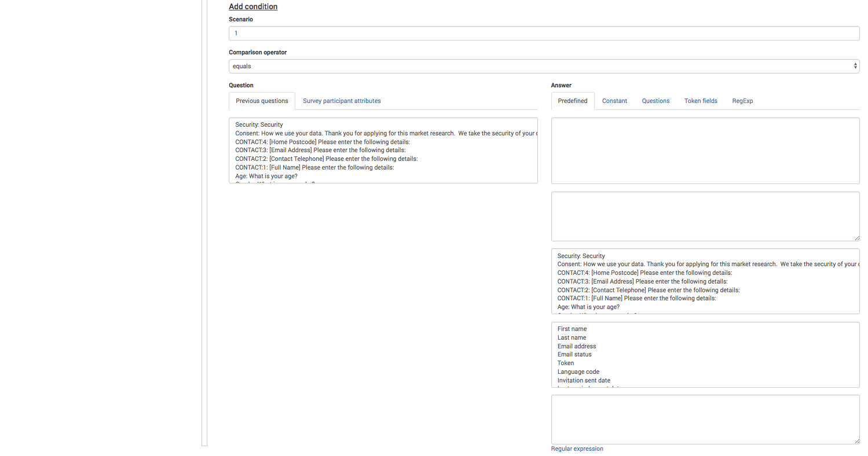Select 'Age: What is your age?' in Question list
Image resolution: width=868 pixels, height=456 pixels.
click(266, 176)
